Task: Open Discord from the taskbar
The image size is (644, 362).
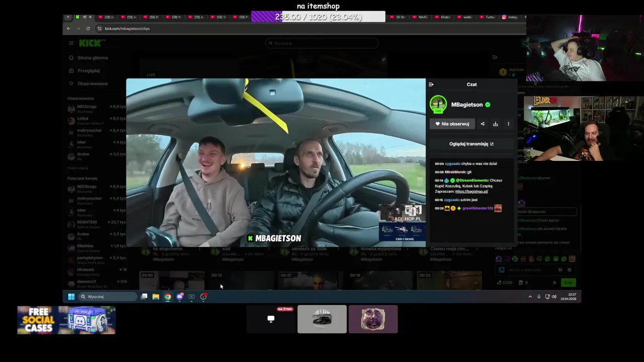Action: [x=180, y=297]
